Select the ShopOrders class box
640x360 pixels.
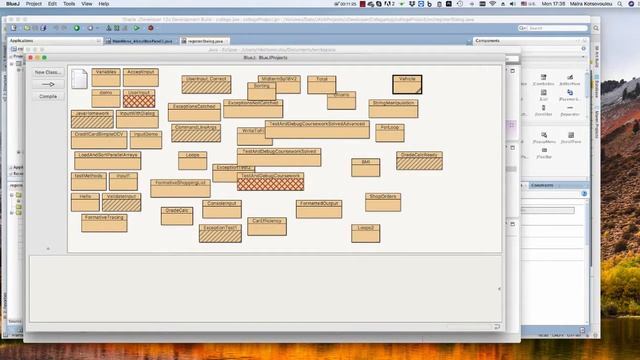pyautogui.click(x=383, y=202)
